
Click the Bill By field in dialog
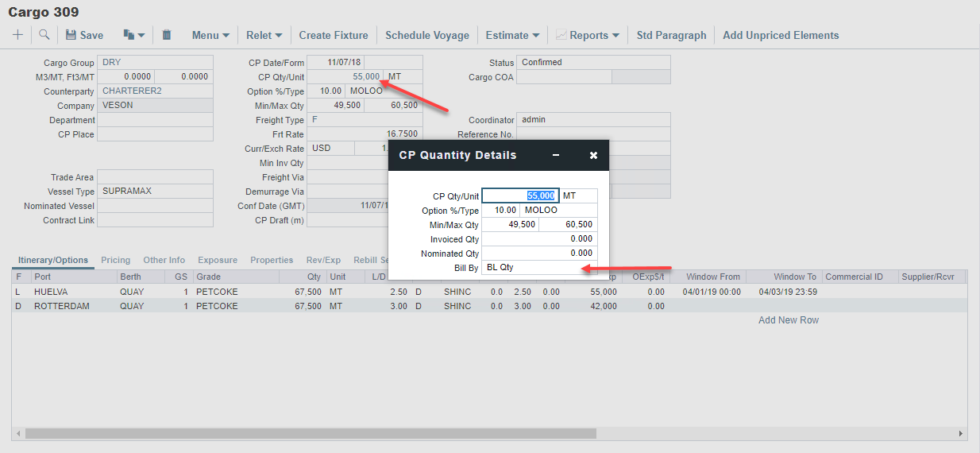tap(538, 268)
